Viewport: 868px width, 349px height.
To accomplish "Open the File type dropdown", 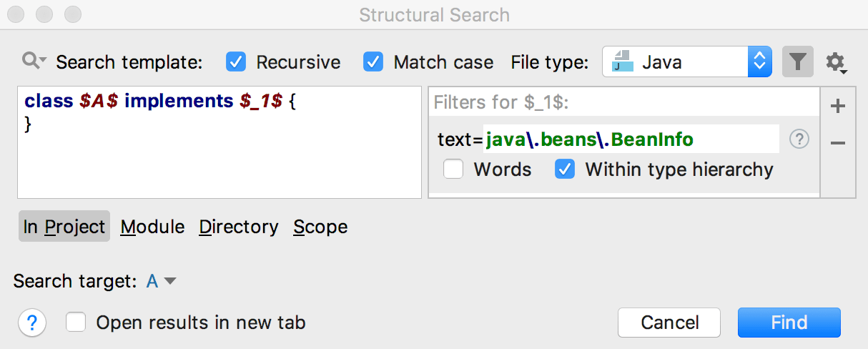I will 759,62.
